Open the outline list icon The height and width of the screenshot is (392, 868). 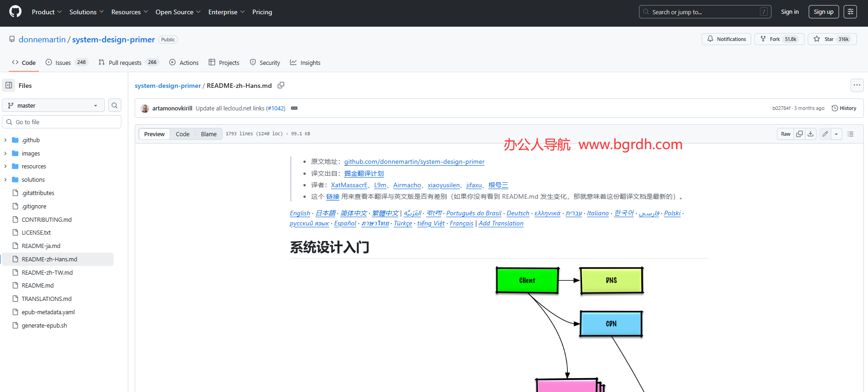coord(851,134)
